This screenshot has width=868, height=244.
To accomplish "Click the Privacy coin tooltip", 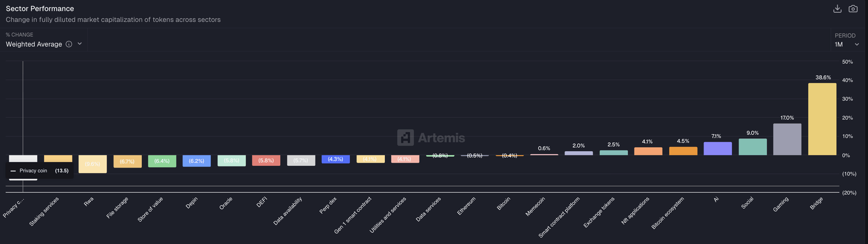I will (x=40, y=170).
